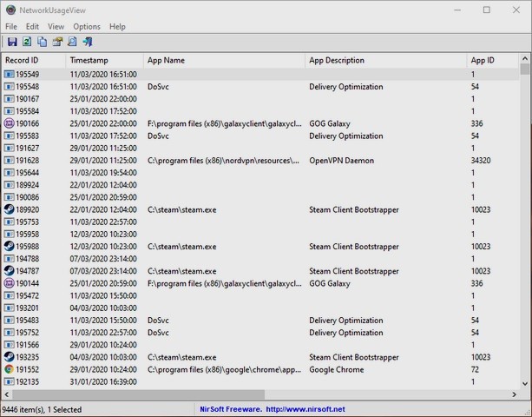The height and width of the screenshot is (417, 532).
Task: Select record 191566
Action: (260, 345)
